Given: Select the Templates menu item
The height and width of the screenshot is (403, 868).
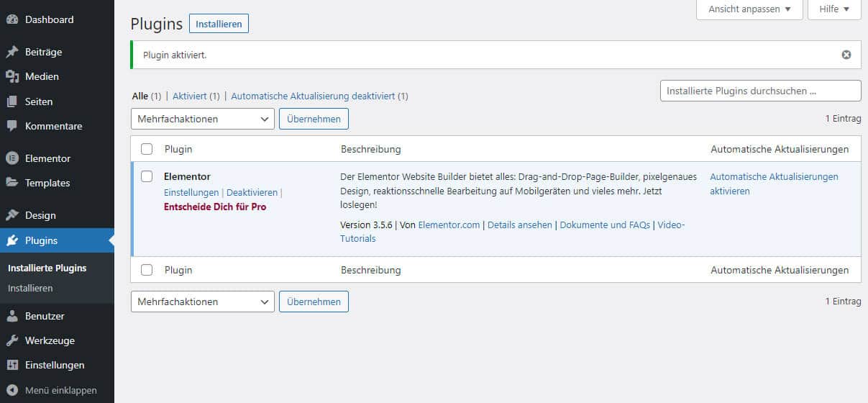Looking at the screenshot, I should [57, 183].
